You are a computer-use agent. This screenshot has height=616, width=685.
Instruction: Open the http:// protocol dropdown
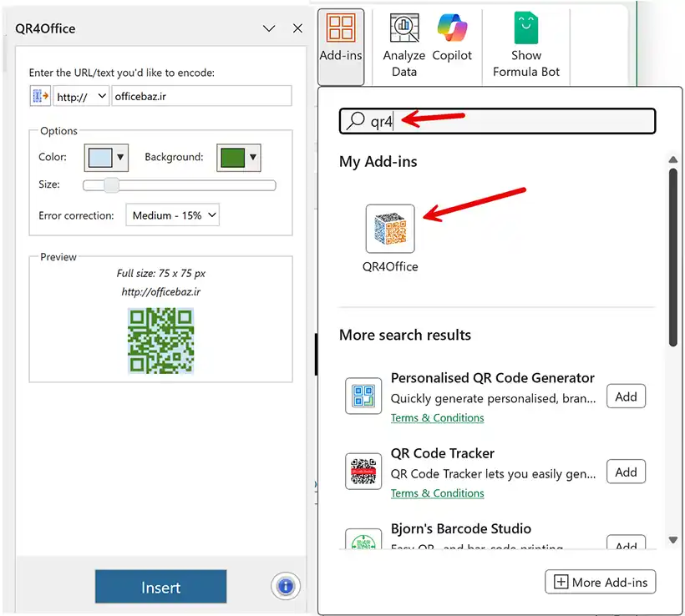(x=81, y=96)
